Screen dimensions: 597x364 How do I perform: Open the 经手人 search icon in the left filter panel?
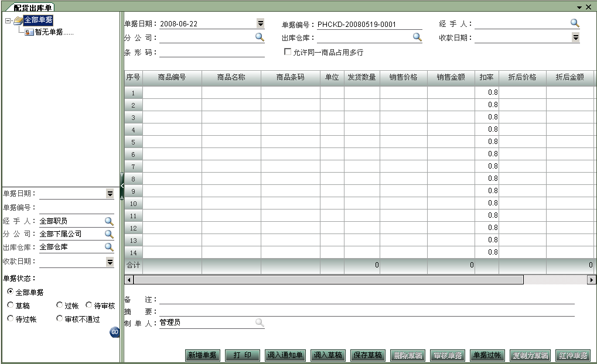point(108,221)
